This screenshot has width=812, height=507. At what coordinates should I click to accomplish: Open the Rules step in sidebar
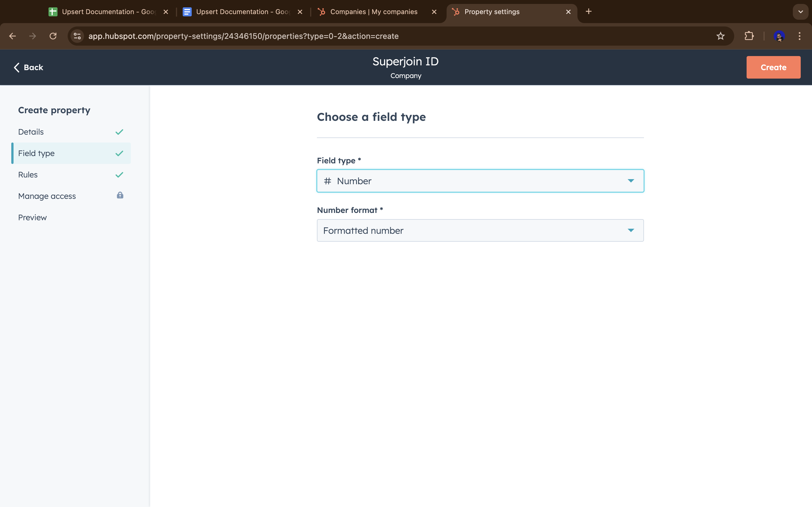click(28, 175)
